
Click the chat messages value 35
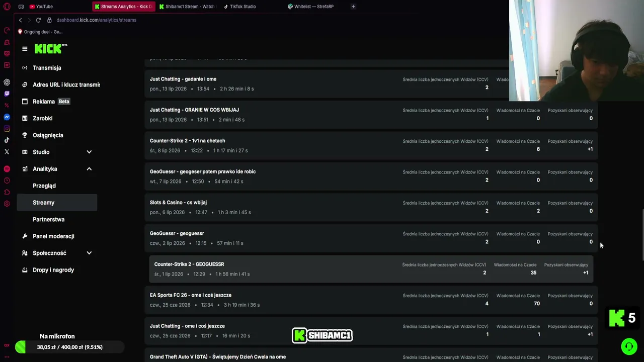pos(533,273)
